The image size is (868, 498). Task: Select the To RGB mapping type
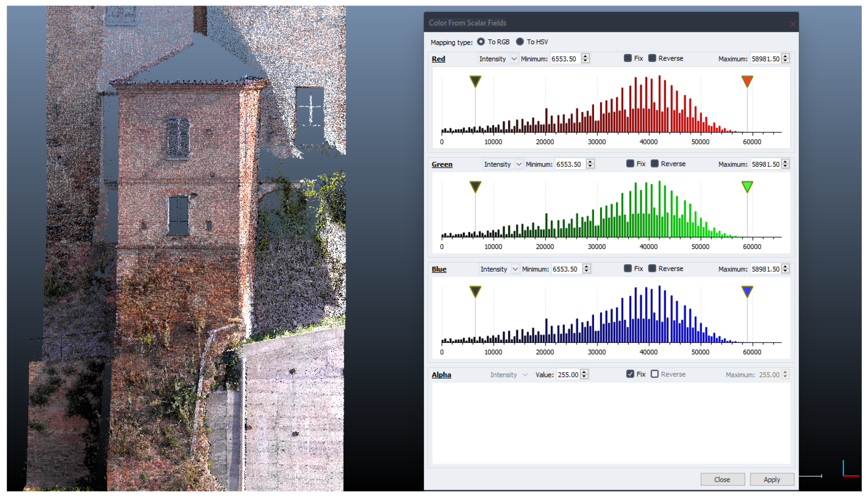481,42
